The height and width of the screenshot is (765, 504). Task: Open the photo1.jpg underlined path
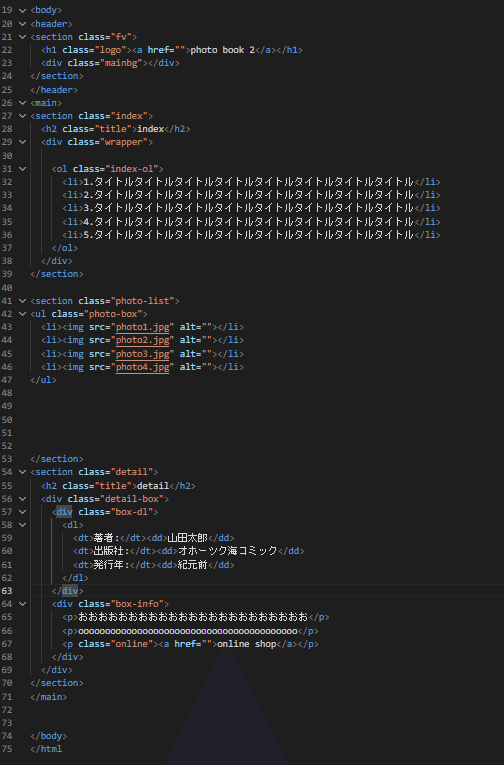tap(142, 327)
